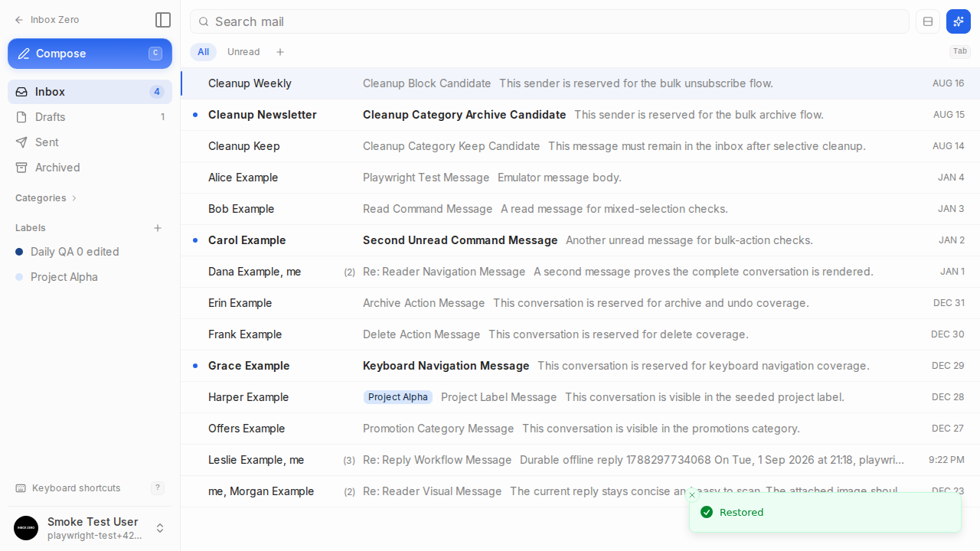The height and width of the screenshot is (551, 980).
Task: Toggle the reading pane layout icon
Action: click(928, 21)
